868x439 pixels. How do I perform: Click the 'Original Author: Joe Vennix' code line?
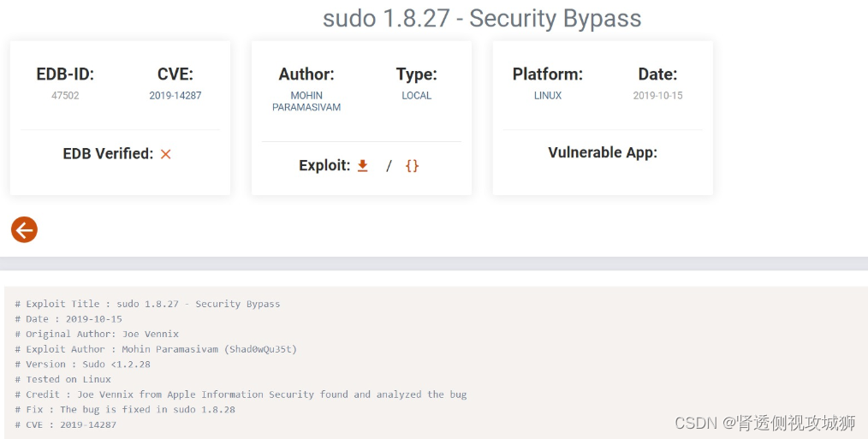pyautogui.click(x=97, y=334)
